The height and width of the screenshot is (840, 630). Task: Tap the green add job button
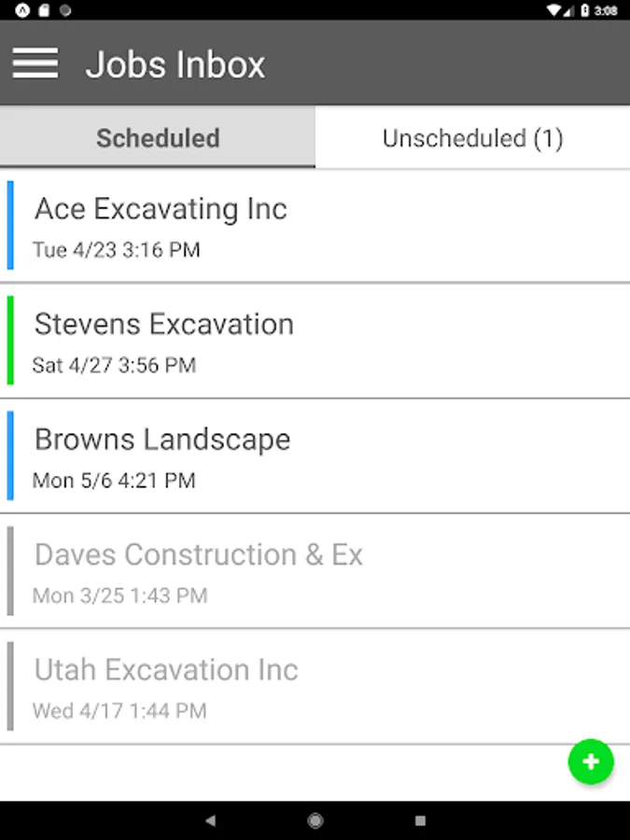point(591,762)
